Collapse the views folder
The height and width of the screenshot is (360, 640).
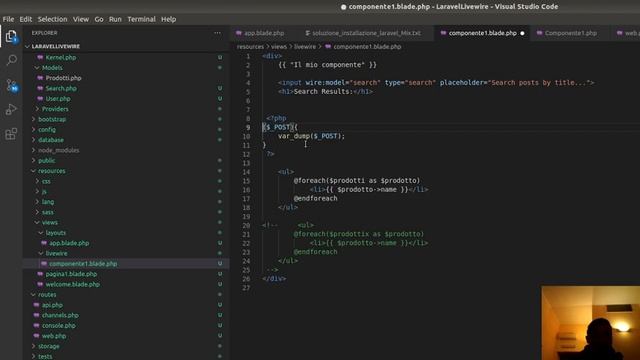[49, 222]
